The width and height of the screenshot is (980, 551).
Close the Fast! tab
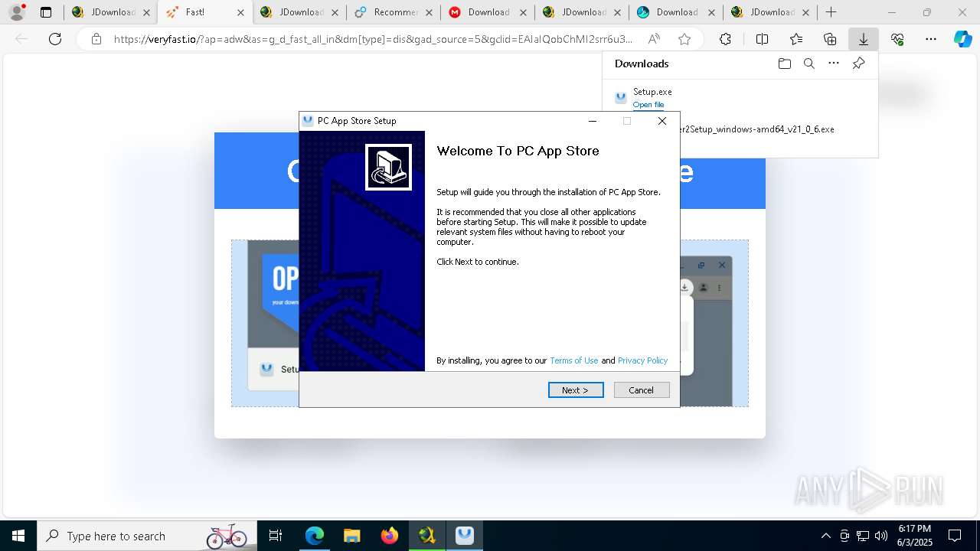pyautogui.click(x=240, y=12)
